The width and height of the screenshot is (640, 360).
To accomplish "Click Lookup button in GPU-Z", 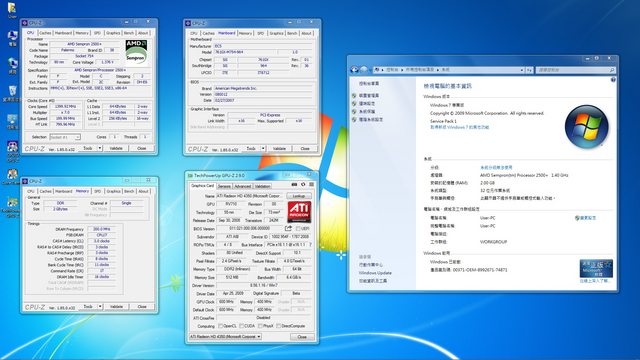I will point(299,196).
